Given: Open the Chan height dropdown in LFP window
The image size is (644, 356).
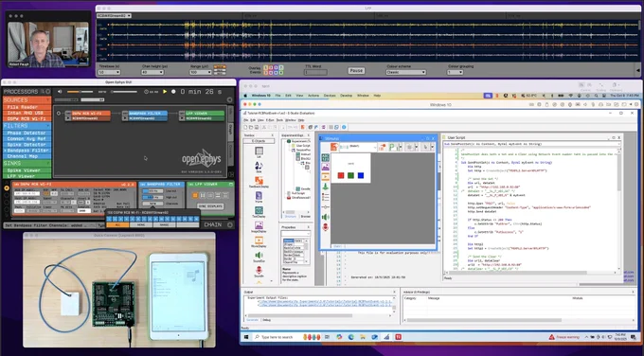Looking at the screenshot, I should coord(152,72).
